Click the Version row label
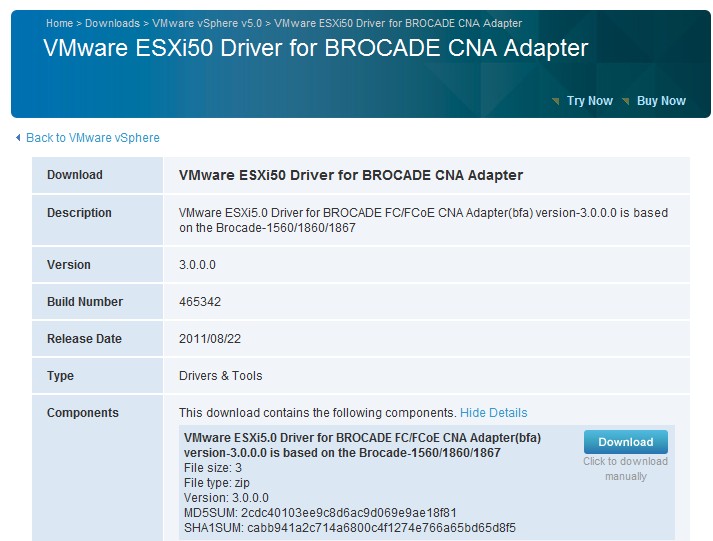This screenshot has width=713, height=541. pos(69,265)
